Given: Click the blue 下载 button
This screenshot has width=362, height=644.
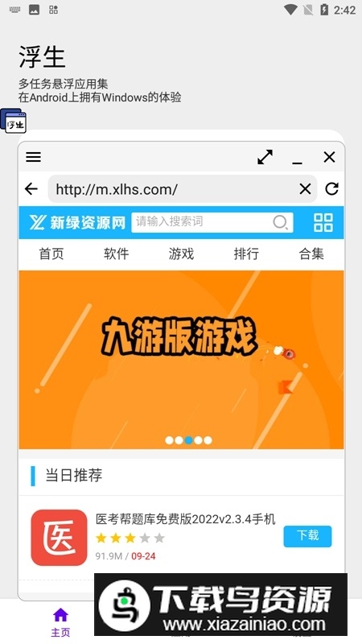Looking at the screenshot, I should tap(307, 536).
